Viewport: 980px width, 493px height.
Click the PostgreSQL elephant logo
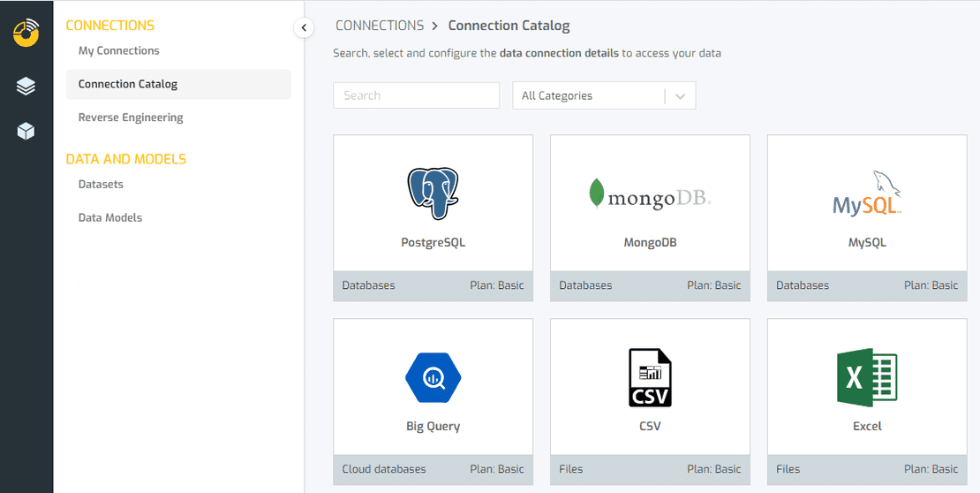(433, 193)
